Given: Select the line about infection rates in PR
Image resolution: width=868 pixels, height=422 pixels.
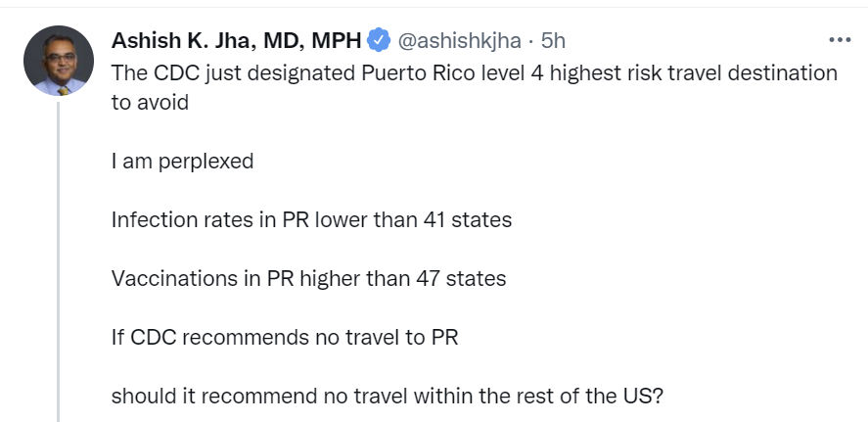Looking at the screenshot, I should [x=311, y=220].
